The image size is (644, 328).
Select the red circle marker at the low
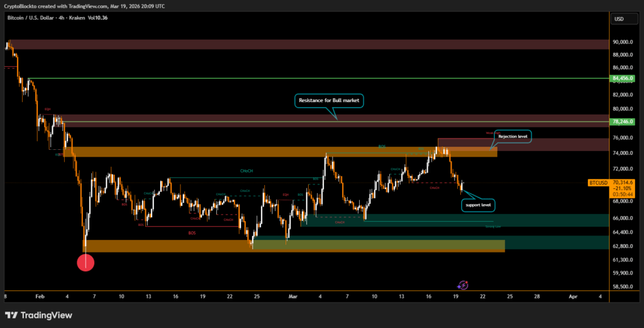(86, 263)
